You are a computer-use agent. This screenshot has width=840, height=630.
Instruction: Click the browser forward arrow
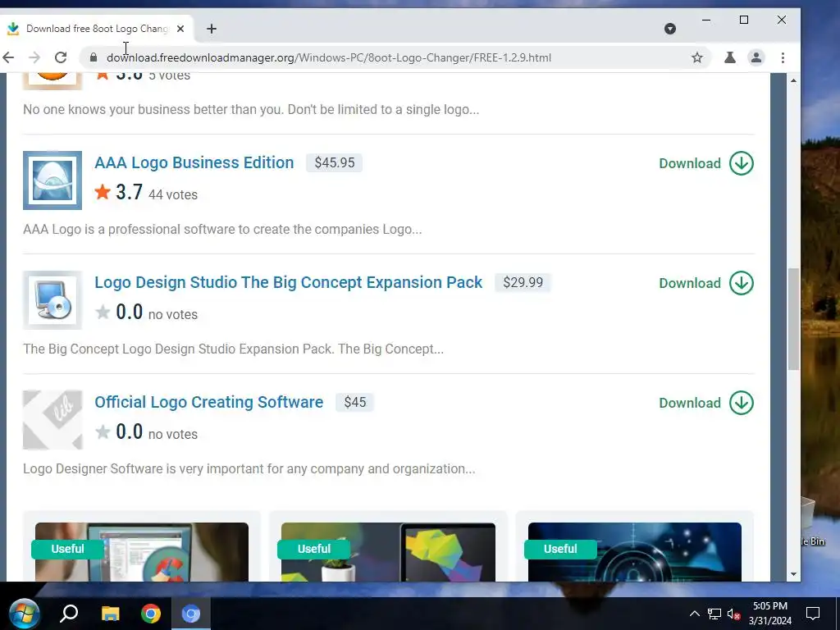point(34,57)
